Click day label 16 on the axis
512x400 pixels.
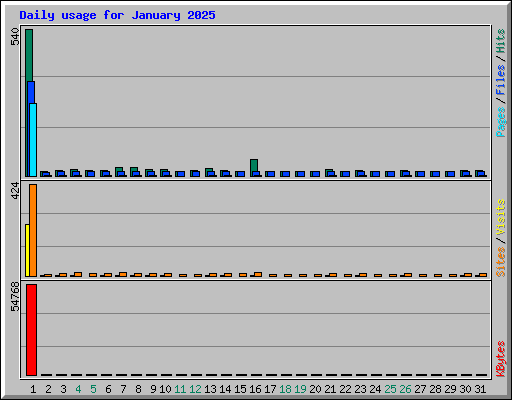(x=255, y=389)
